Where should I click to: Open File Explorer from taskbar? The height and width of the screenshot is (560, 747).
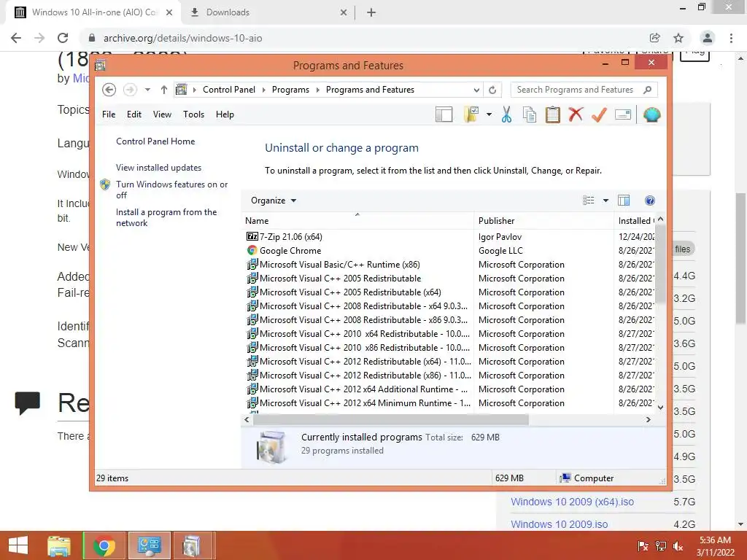59,545
